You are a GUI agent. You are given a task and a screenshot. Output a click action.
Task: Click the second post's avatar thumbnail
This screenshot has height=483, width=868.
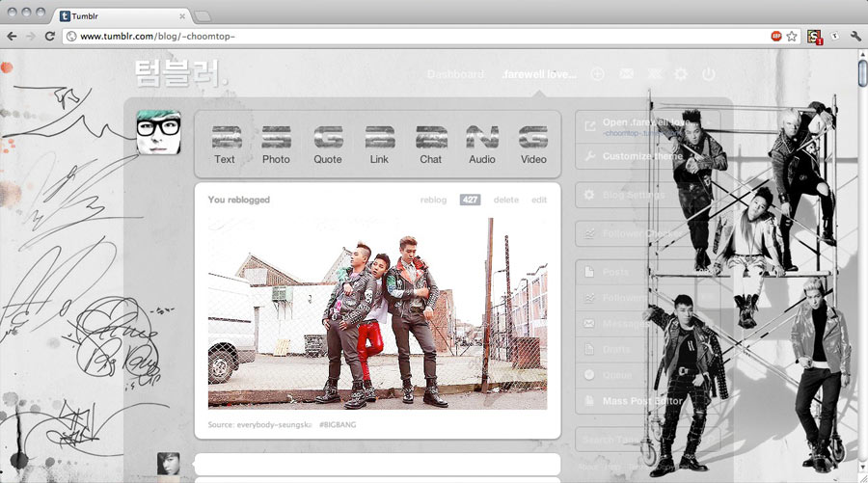(168, 464)
